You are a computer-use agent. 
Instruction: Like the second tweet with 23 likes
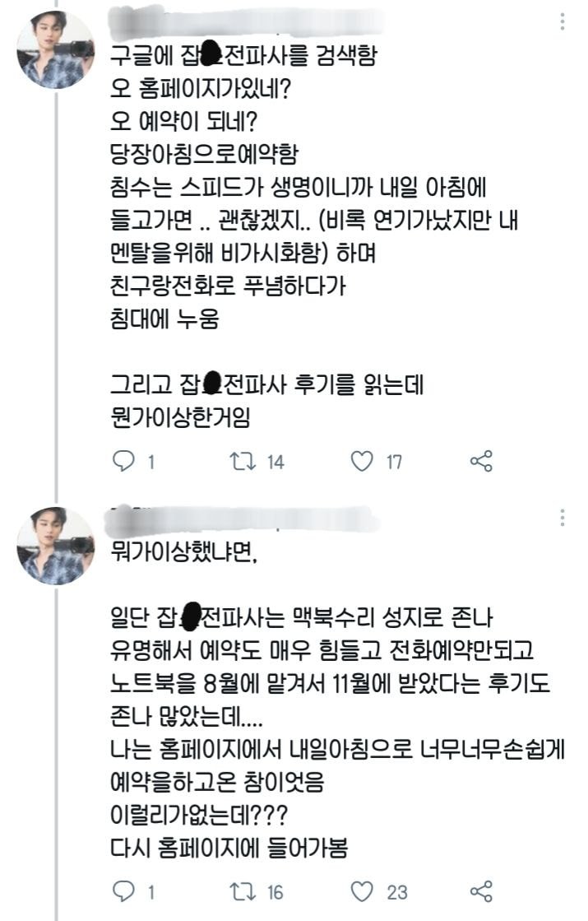pos(362,891)
